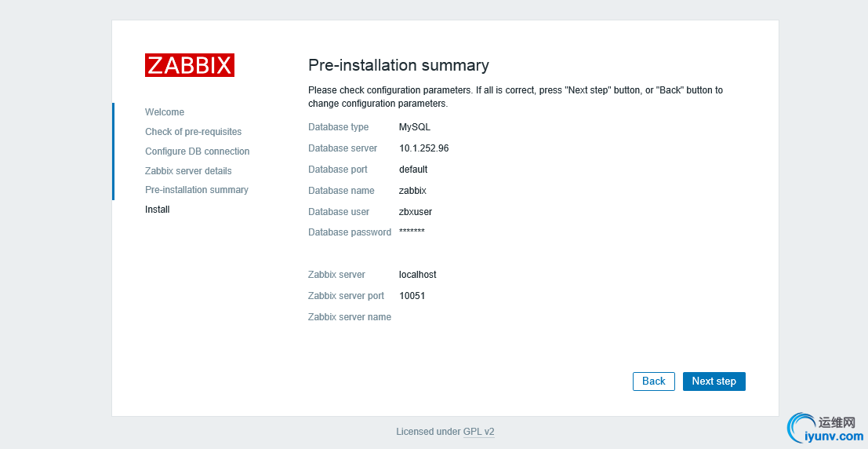This screenshot has width=868, height=449.
Task: Click the Zabbix server name label
Action: point(350,317)
